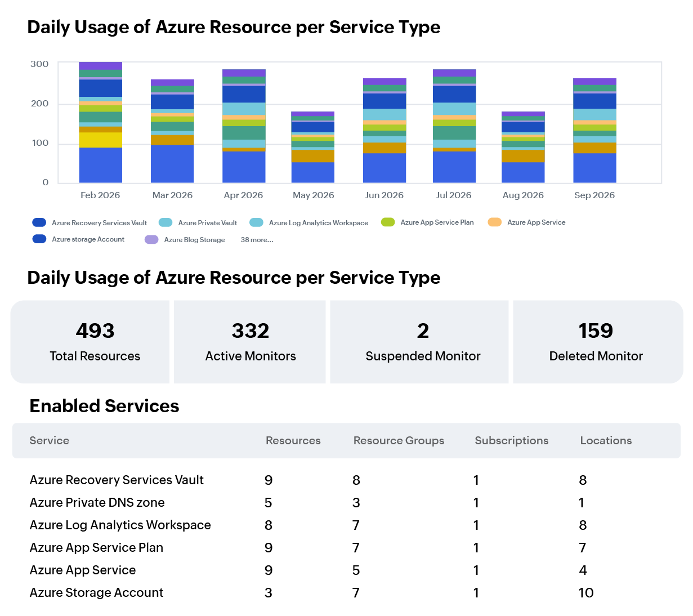Open the 159 Deleted Monitor card
Screen dimensions: 693x616
(x=598, y=342)
